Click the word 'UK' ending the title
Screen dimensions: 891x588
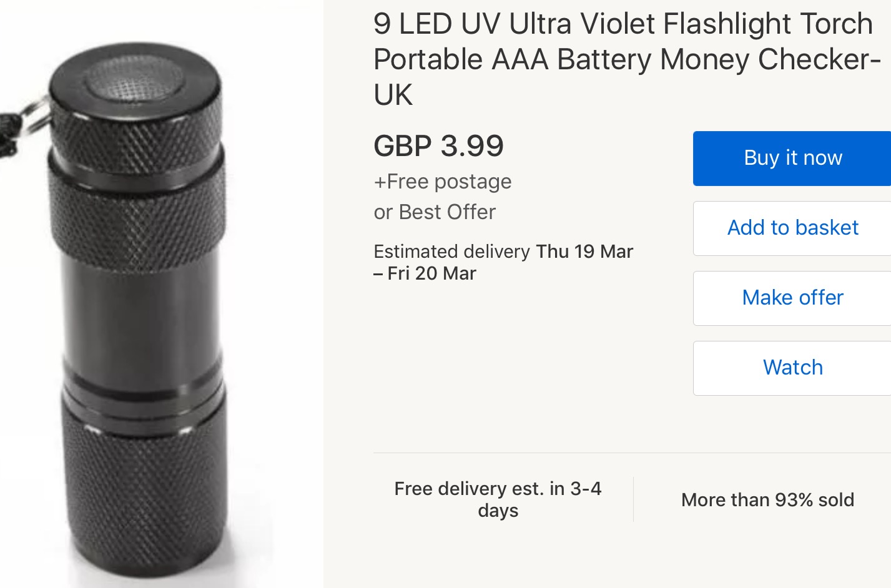(x=393, y=96)
